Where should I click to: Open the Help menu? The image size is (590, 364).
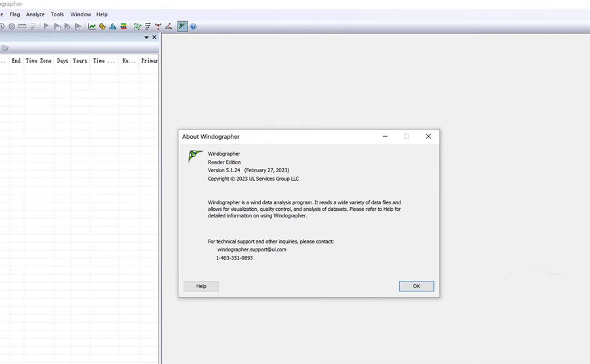coord(102,14)
